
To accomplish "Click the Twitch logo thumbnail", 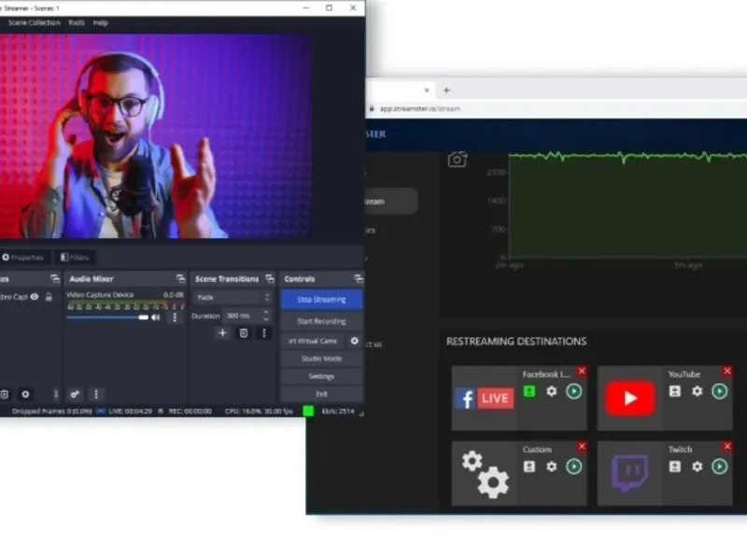I will pyautogui.click(x=629, y=473).
